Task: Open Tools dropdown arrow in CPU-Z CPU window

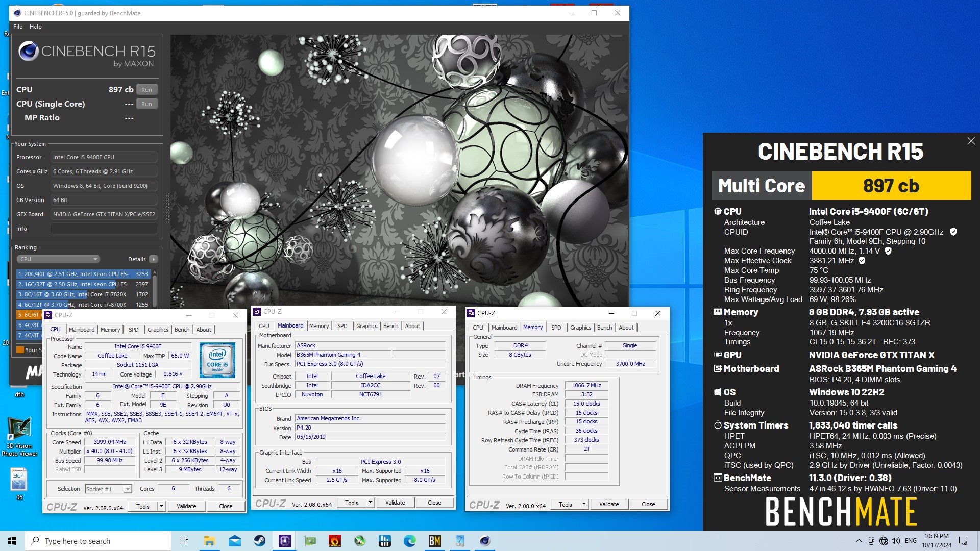Action: (x=161, y=506)
